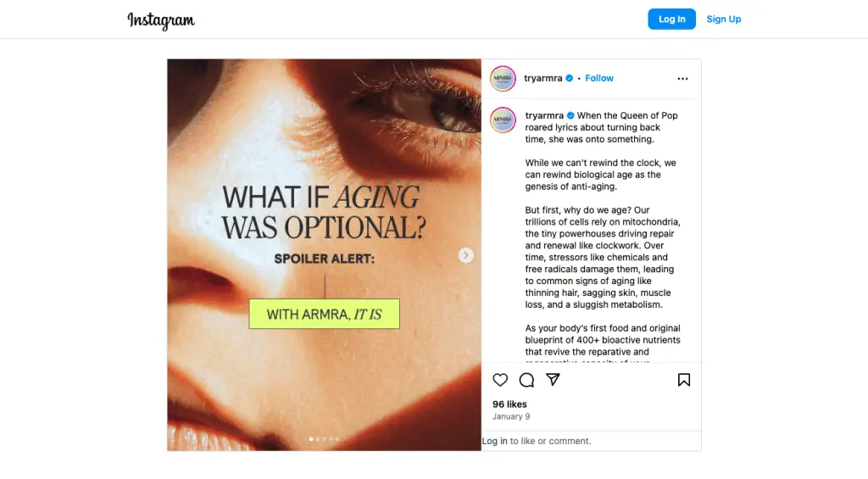Open tryarmra username in post header
The image size is (868, 479).
point(543,78)
